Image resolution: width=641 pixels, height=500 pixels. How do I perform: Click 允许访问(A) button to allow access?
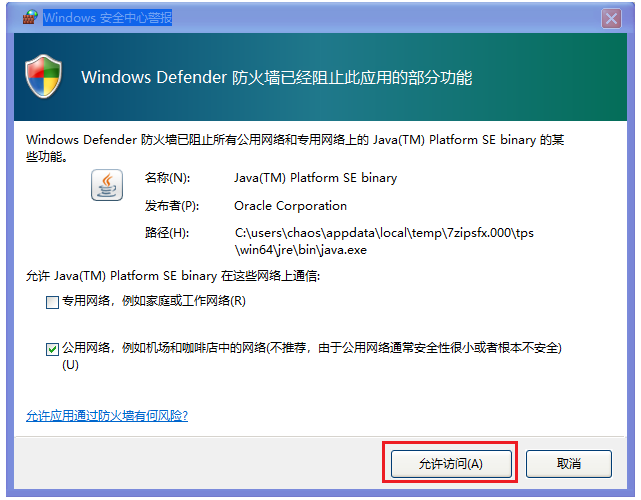[451, 464]
